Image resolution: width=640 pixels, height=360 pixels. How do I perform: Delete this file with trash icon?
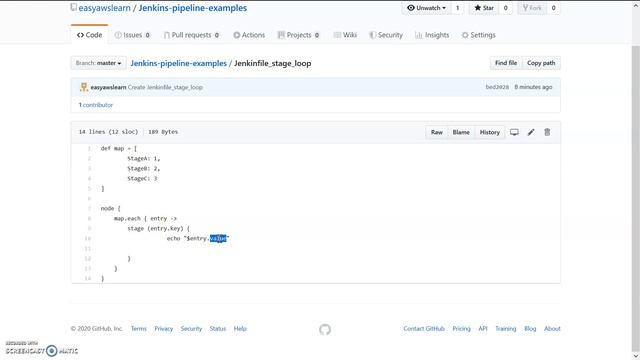pyautogui.click(x=547, y=132)
